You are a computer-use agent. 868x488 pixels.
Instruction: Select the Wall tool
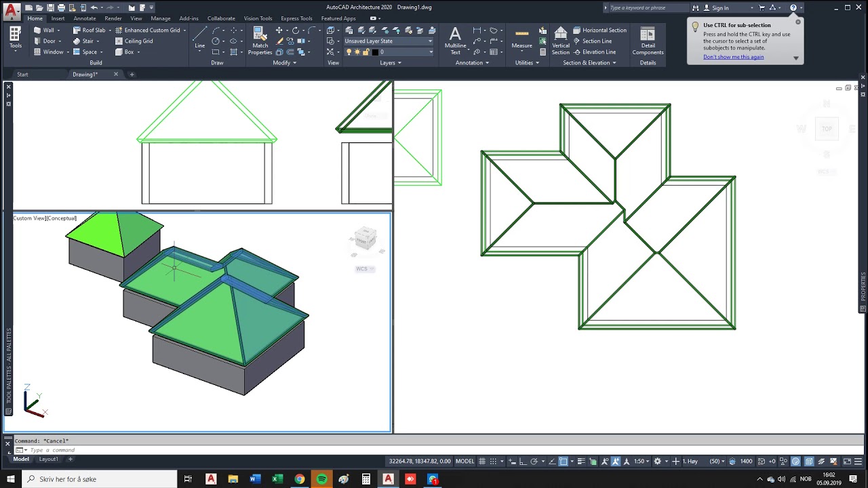pos(44,30)
